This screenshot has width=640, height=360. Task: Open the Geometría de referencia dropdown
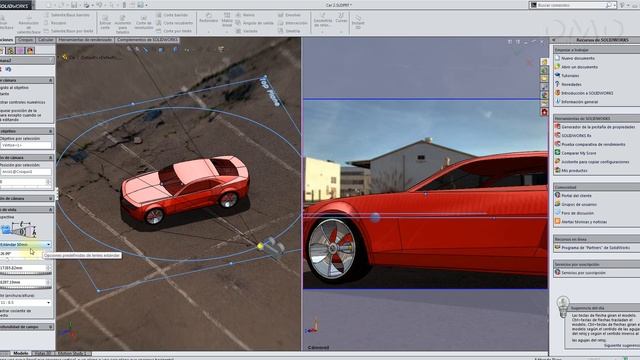pyautogui.click(x=323, y=32)
